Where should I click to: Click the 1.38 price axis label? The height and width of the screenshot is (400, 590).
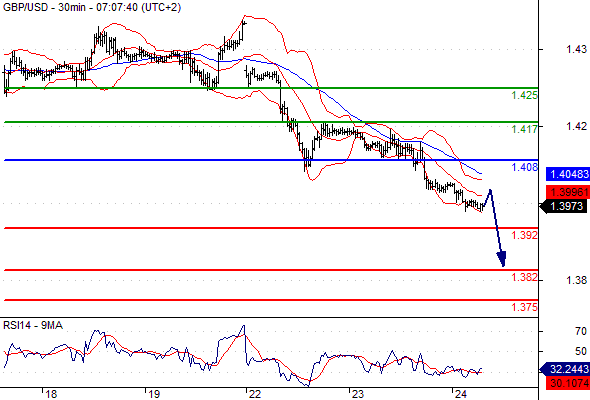tap(576, 280)
